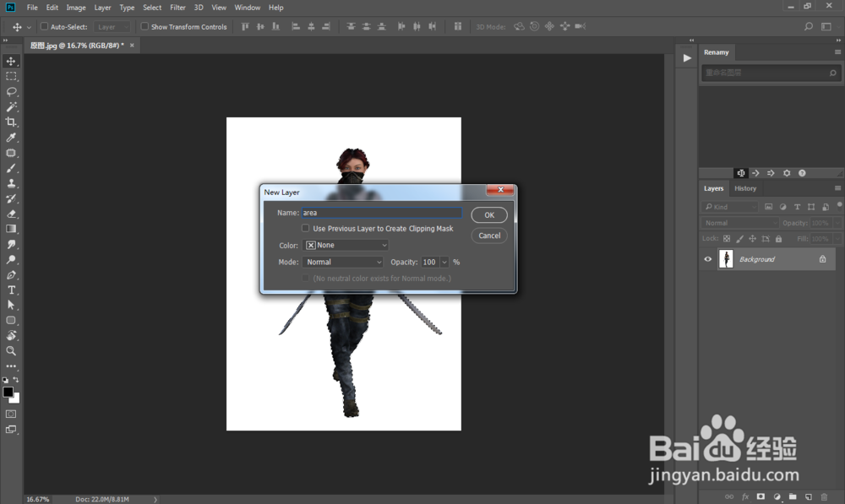Toggle lock image pixels brush icon
The height and width of the screenshot is (504, 845).
739,239
